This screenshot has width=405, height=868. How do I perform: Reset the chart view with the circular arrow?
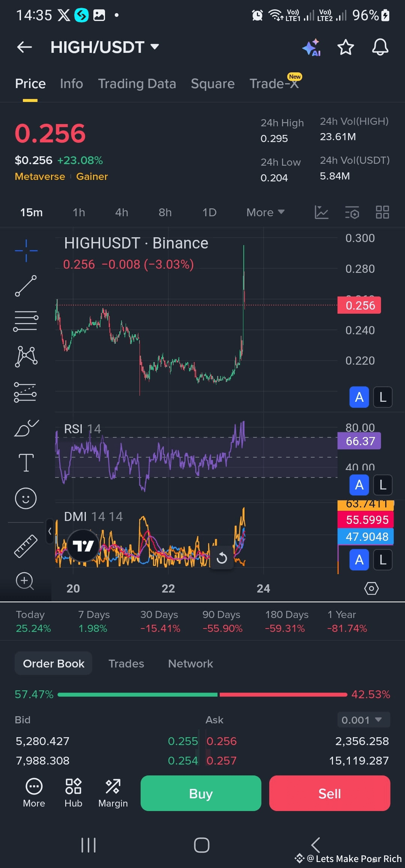tap(222, 558)
